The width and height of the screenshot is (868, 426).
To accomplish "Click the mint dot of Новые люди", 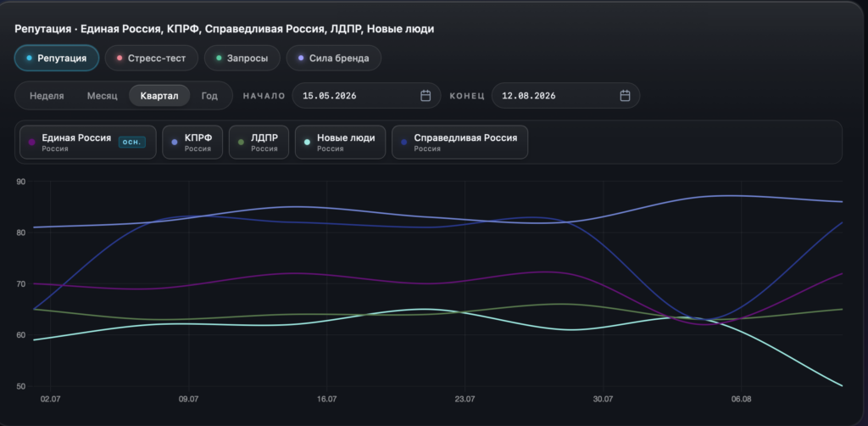I will click(307, 143).
